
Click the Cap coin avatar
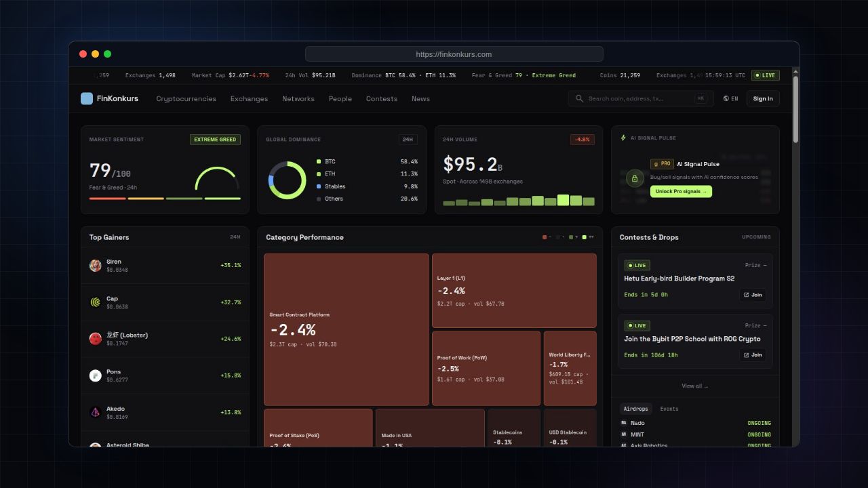click(96, 302)
